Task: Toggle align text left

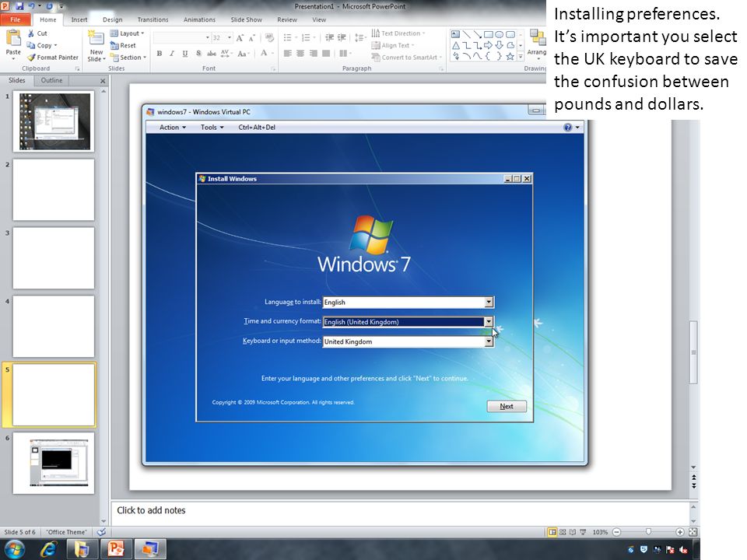Action: coord(287,54)
